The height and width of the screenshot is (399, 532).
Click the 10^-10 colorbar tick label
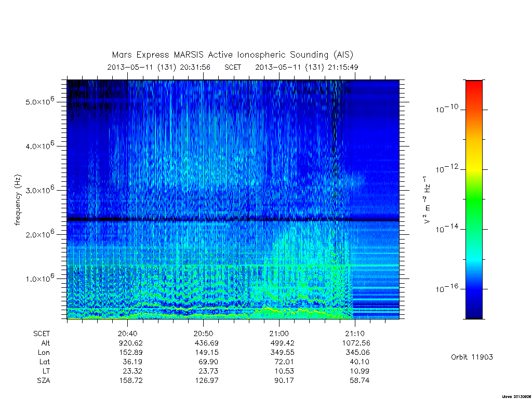coord(447,109)
